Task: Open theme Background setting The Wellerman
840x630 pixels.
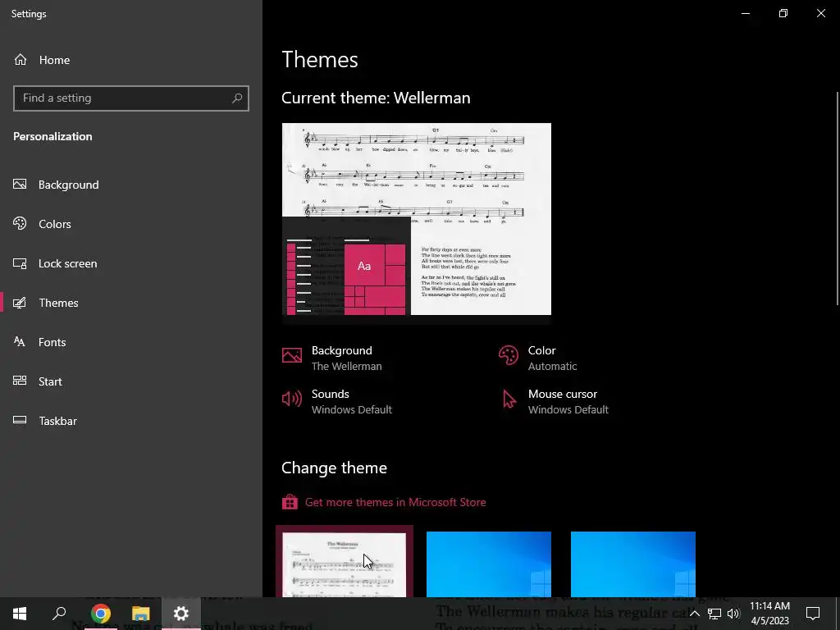Action: [346, 358]
